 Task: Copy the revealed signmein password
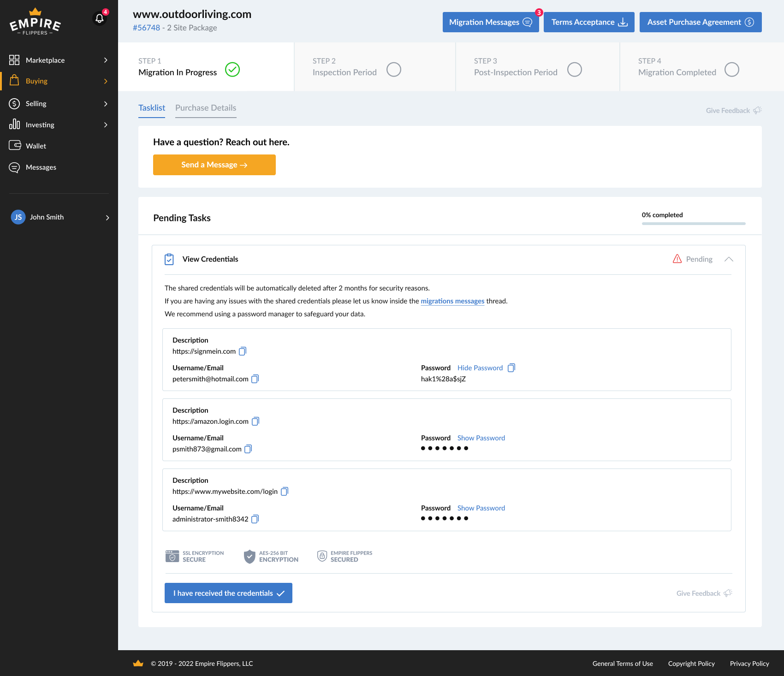point(511,368)
